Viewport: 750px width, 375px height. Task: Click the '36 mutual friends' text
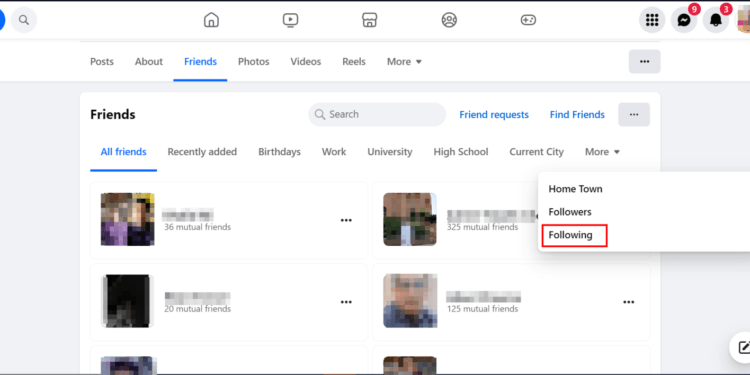[x=198, y=227]
